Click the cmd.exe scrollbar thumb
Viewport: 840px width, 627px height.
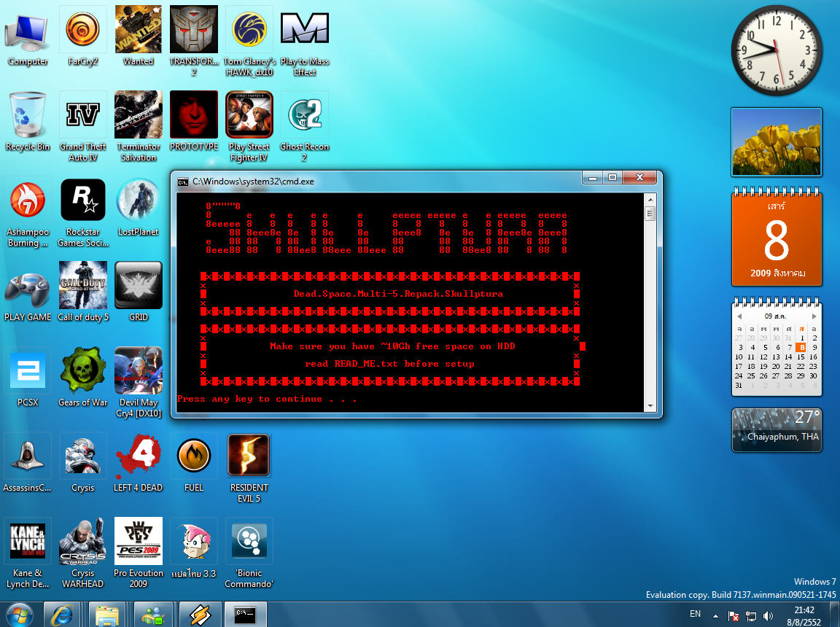[x=650, y=214]
